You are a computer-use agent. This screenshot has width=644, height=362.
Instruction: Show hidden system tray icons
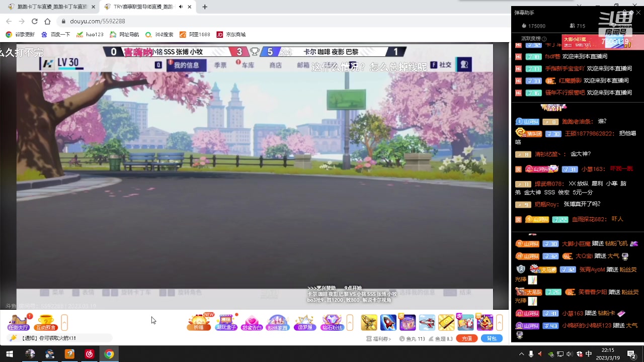point(521,354)
